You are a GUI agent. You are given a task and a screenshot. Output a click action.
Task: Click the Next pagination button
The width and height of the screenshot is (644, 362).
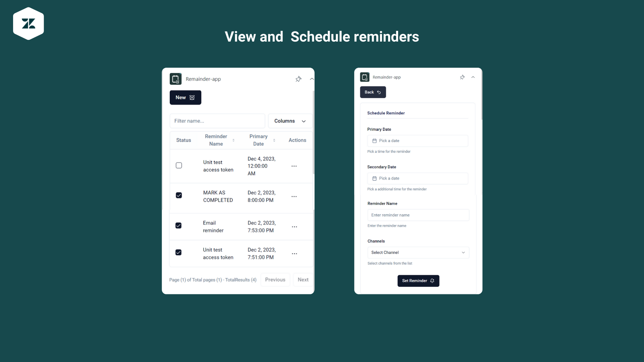tap(303, 279)
